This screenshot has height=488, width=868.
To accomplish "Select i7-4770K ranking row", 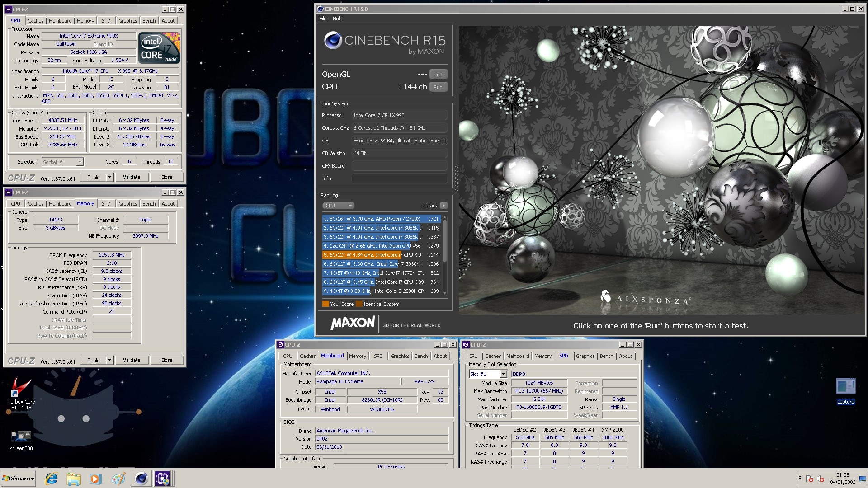I will click(382, 273).
